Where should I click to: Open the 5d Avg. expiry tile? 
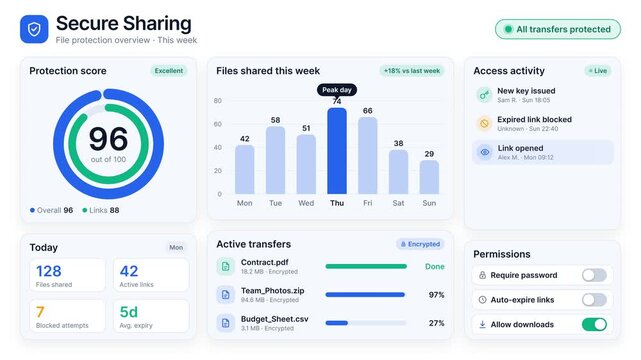pyautogui.click(x=151, y=316)
